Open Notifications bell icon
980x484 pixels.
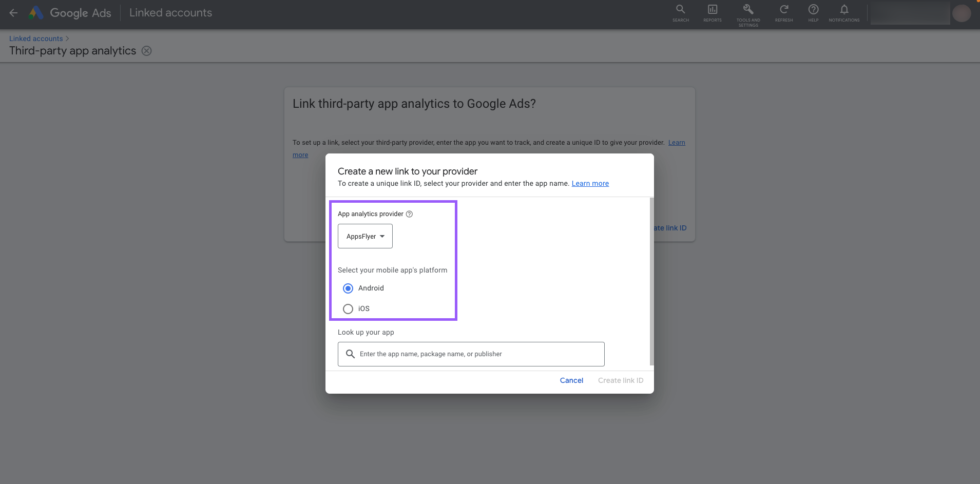[x=844, y=13]
